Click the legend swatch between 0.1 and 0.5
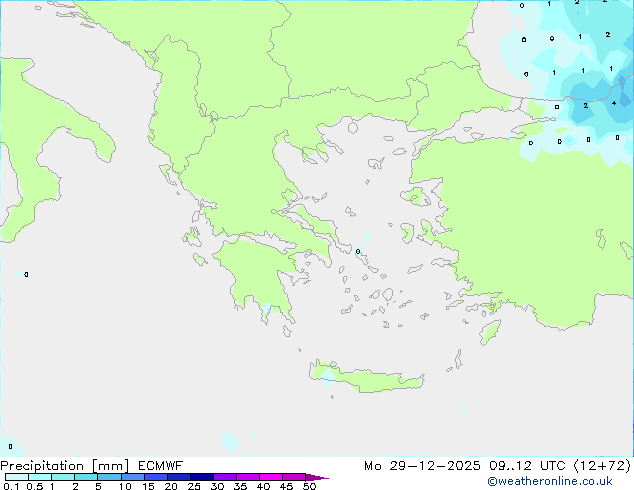The image size is (634, 490). pyautogui.click(x=17, y=477)
